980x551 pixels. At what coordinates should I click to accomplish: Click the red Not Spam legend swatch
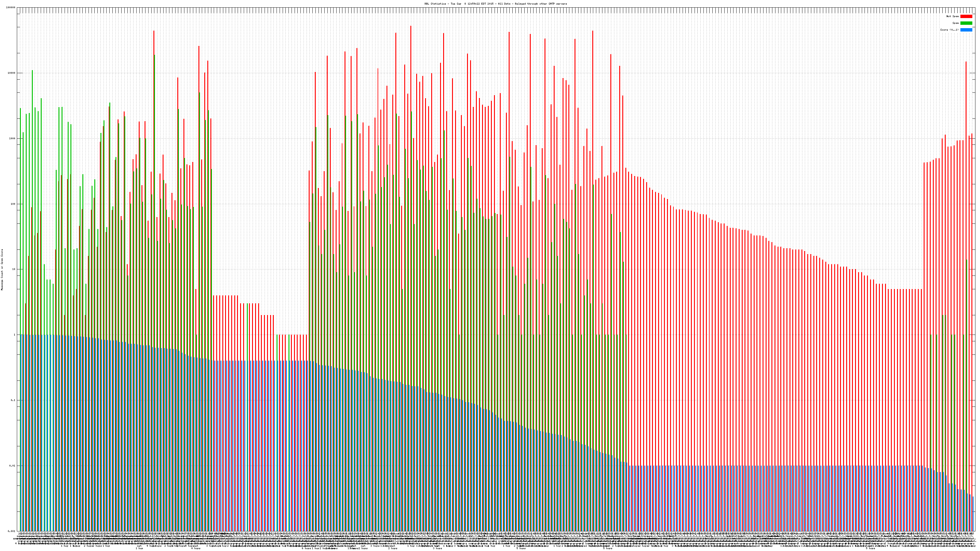(x=966, y=16)
